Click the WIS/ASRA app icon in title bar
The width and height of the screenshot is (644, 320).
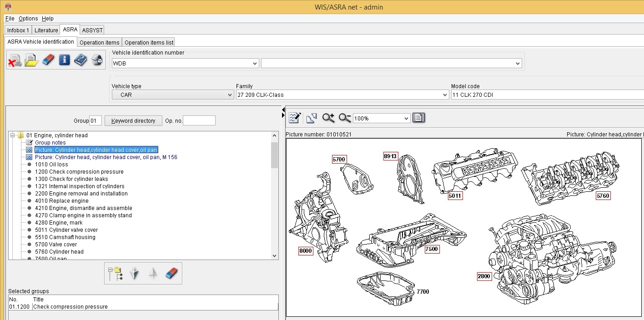pyautogui.click(x=8, y=6)
